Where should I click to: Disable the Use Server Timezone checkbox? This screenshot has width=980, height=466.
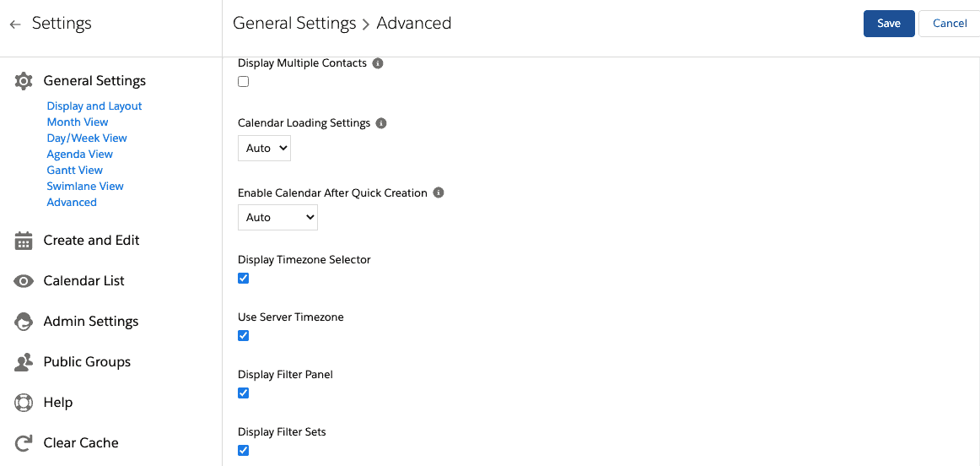244,336
